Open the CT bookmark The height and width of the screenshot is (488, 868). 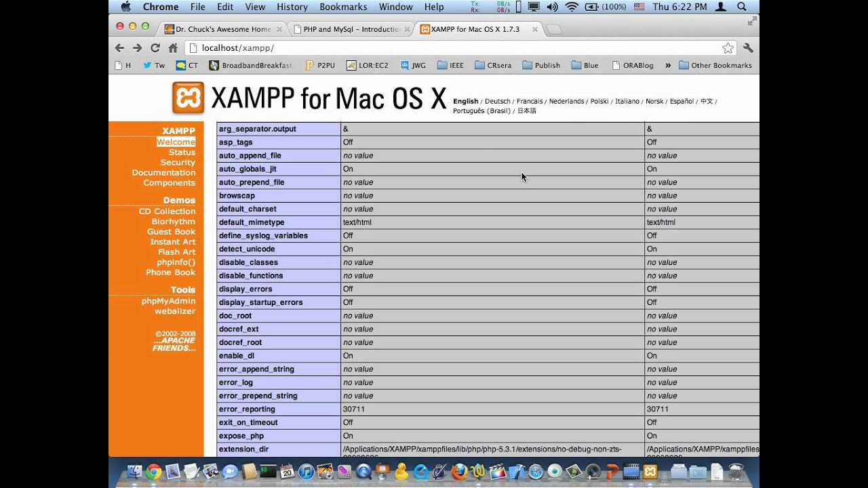(x=187, y=66)
